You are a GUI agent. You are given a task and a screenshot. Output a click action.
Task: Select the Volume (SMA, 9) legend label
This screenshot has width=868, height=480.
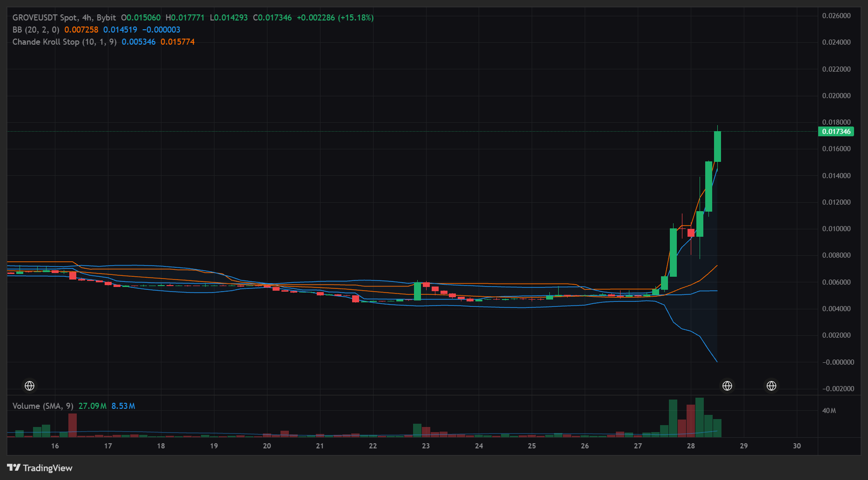(x=43, y=406)
